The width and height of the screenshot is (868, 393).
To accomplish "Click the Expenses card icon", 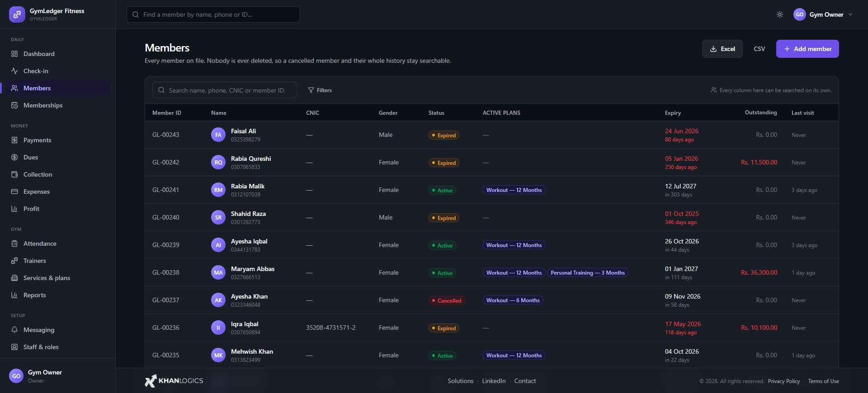I will coord(14,192).
